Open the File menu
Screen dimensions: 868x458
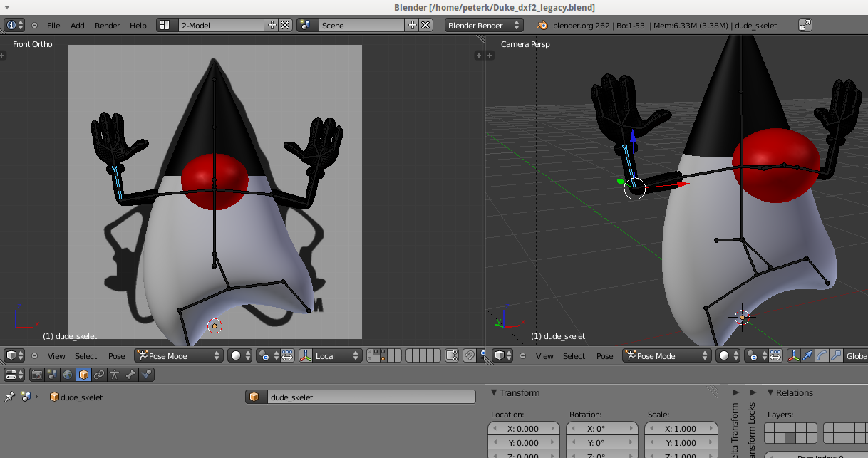pos(53,25)
